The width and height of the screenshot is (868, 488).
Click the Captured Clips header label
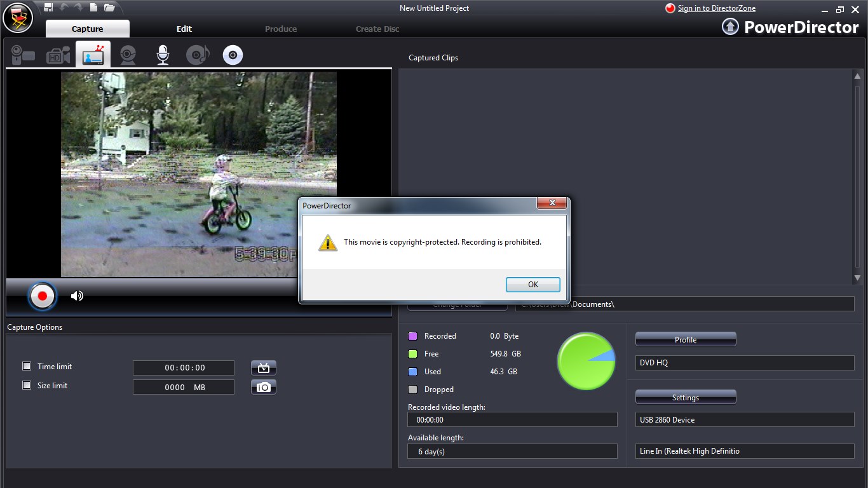click(x=433, y=58)
